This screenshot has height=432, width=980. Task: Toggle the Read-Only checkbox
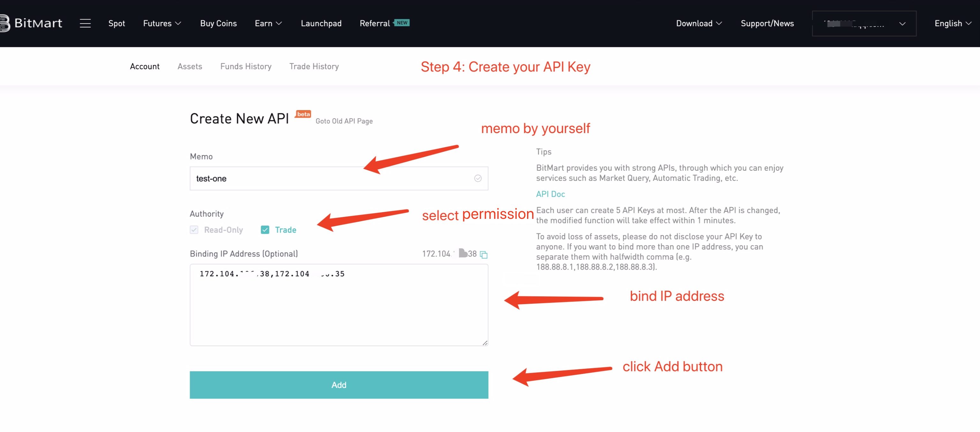(x=194, y=230)
